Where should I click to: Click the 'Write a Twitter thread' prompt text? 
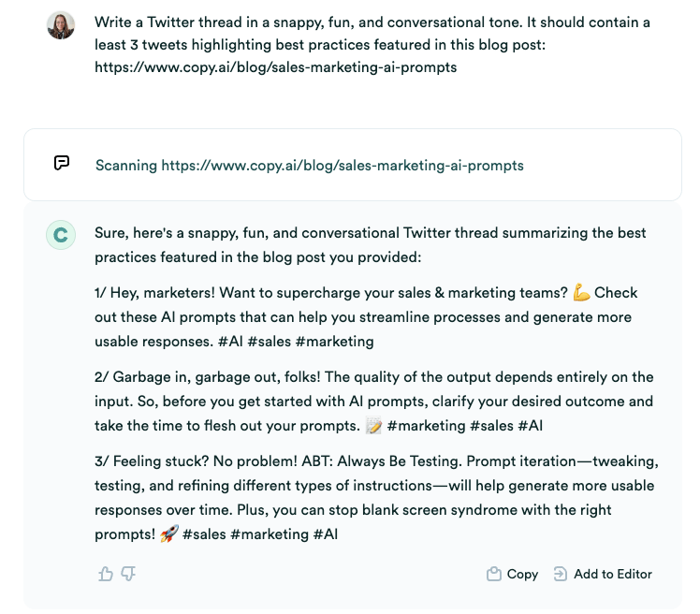point(372,44)
